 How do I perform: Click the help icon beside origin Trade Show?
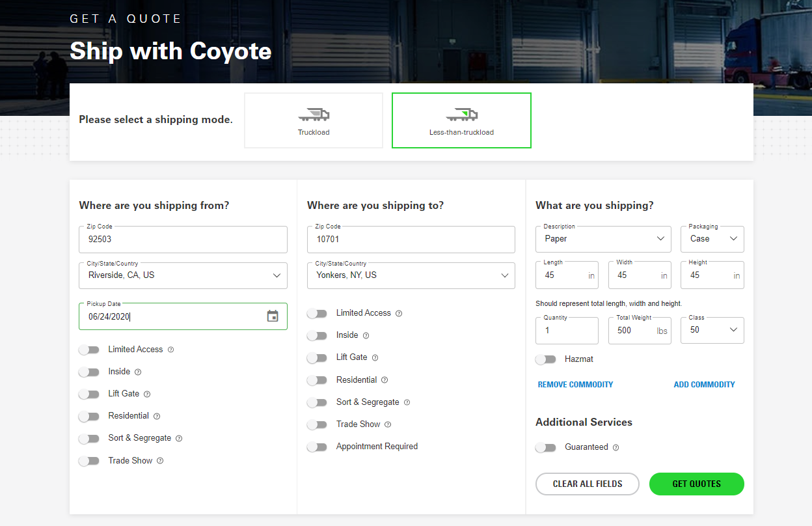pyautogui.click(x=161, y=460)
